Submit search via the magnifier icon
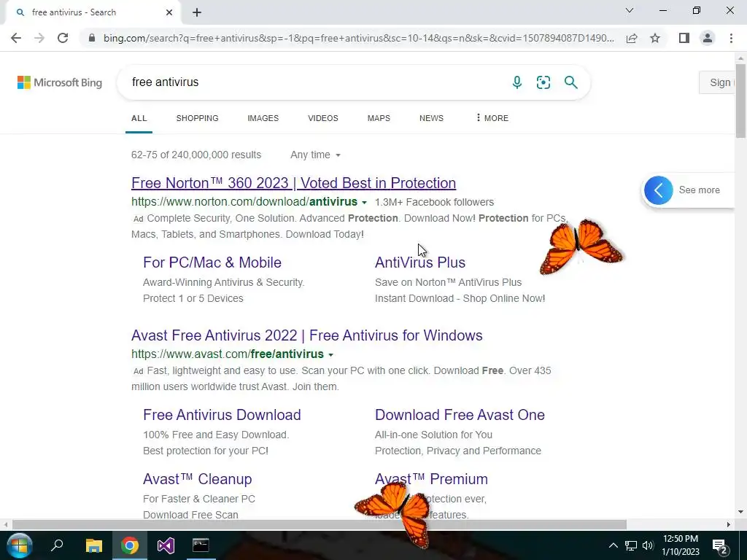The height and width of the screenshot is (560, 747). coord(570,82)
